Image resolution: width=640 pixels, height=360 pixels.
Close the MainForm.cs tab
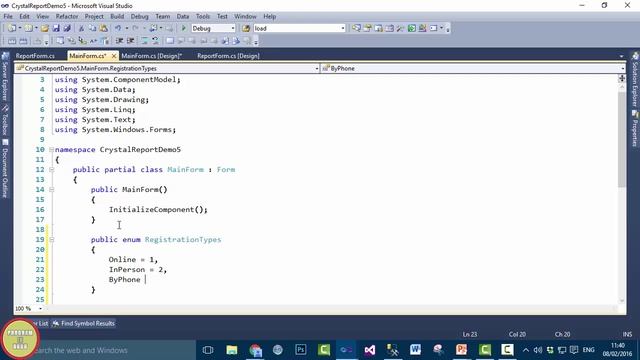pos(114,56)
